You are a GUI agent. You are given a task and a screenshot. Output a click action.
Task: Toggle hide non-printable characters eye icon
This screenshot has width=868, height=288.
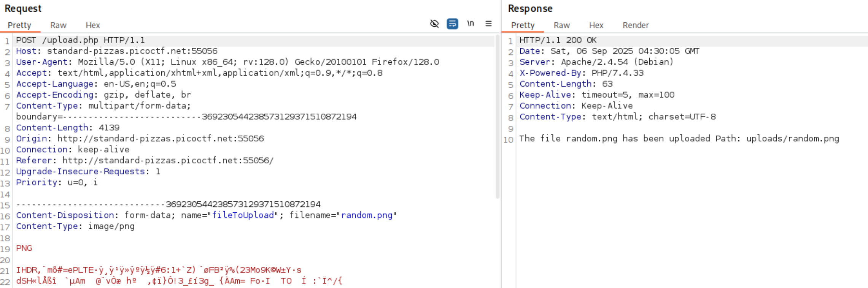tap(434, 24)
